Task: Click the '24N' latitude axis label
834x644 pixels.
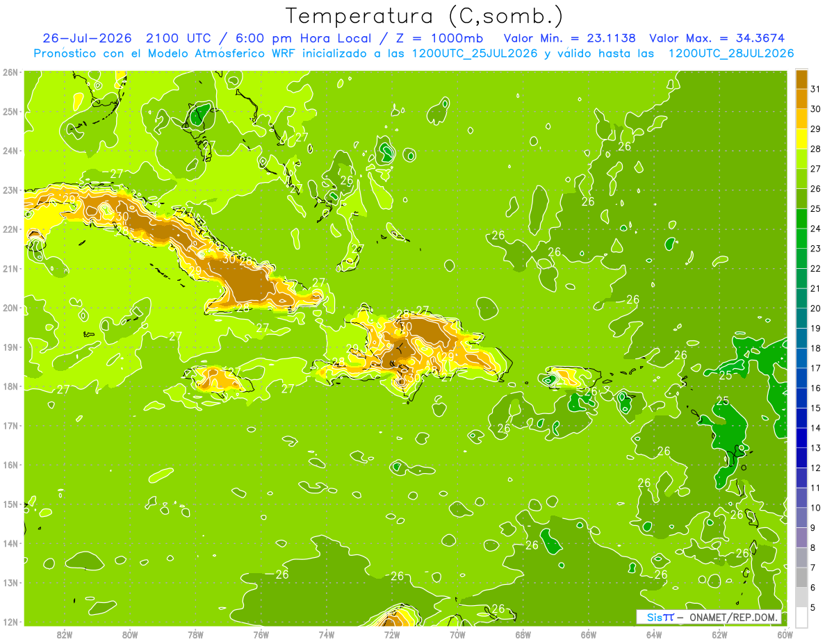Action: [10, 151]
